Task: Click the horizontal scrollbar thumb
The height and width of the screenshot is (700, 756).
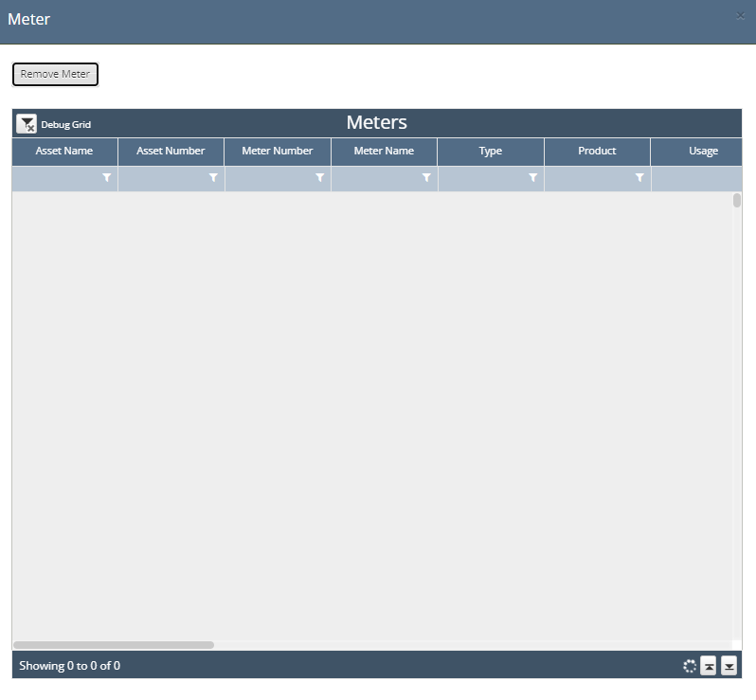Action: (x=114, y=645)
